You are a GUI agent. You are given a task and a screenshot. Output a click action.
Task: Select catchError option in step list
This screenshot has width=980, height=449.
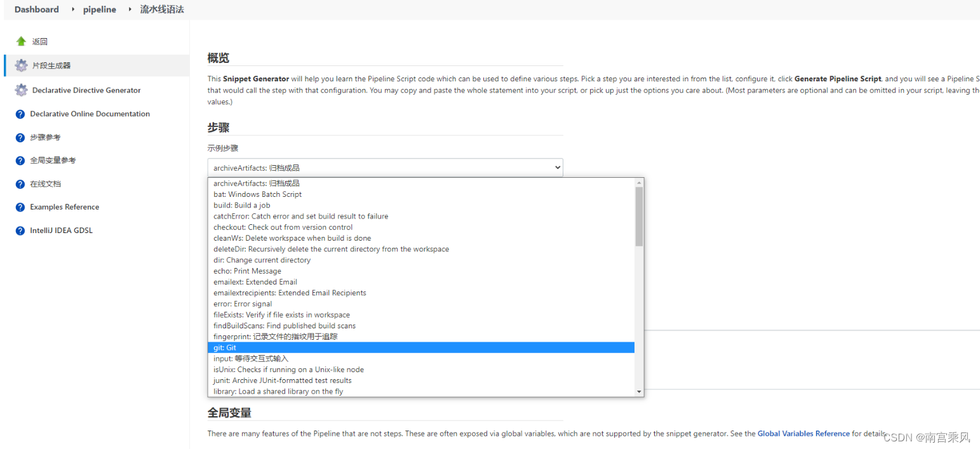coord(421,217)
